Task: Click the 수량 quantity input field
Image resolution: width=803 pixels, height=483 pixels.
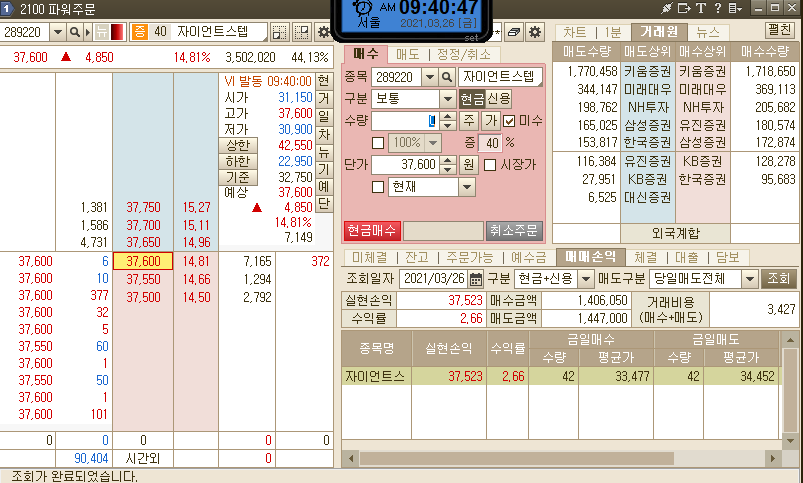Action: [405, 121]
